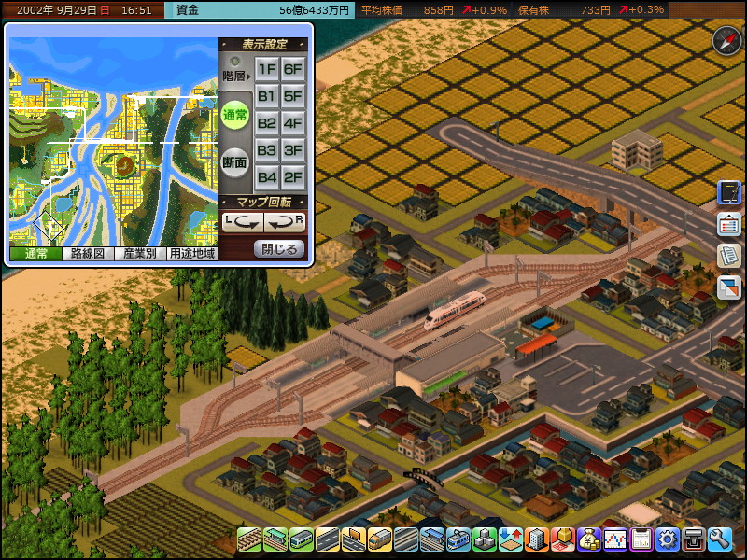Viewport: 747px width, 560px height.
Task: Open the blue tram vehicle tool
Action: tap(458, 539)
